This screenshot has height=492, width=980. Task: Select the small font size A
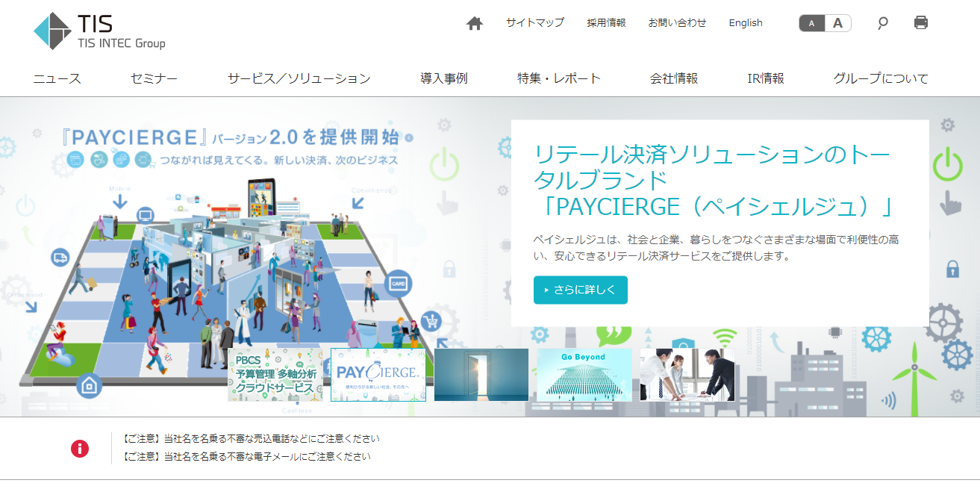click(812, 23)
